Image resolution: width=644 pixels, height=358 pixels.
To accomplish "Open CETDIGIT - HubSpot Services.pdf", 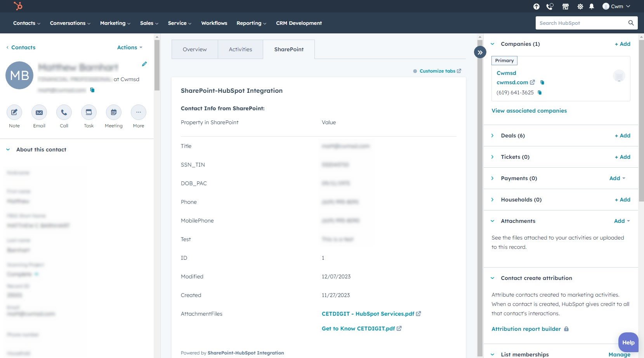I will click(368, 313).
